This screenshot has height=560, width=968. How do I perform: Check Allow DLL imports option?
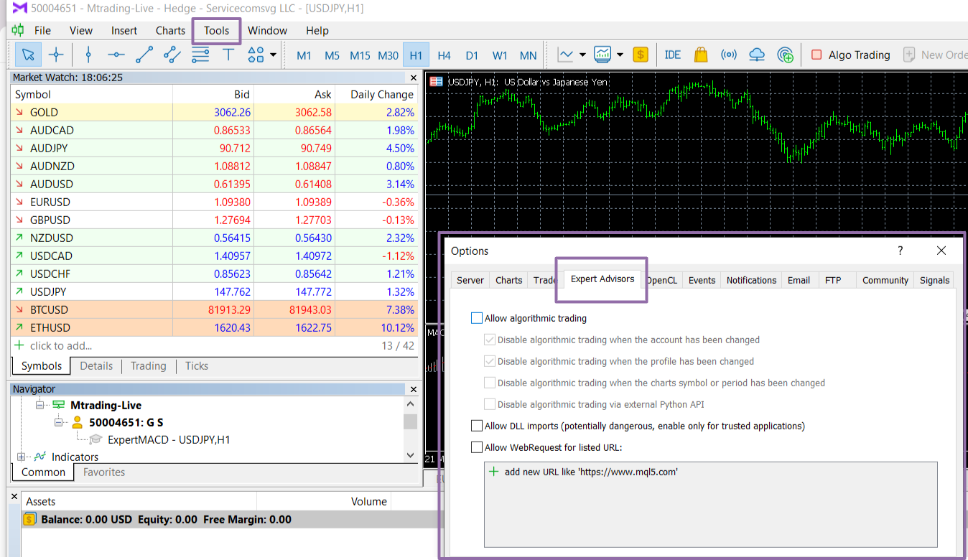[x=477, y=426]
